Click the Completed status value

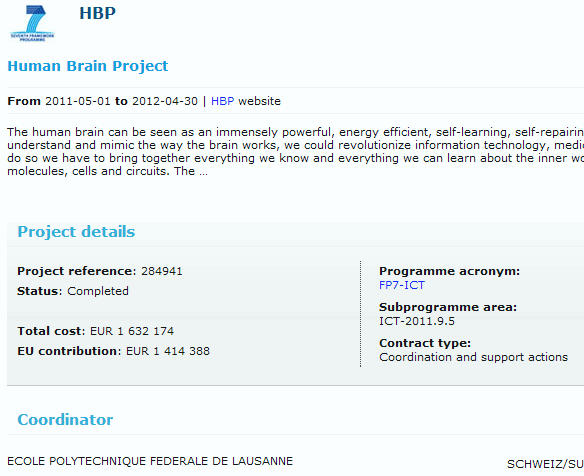[98, 291]
